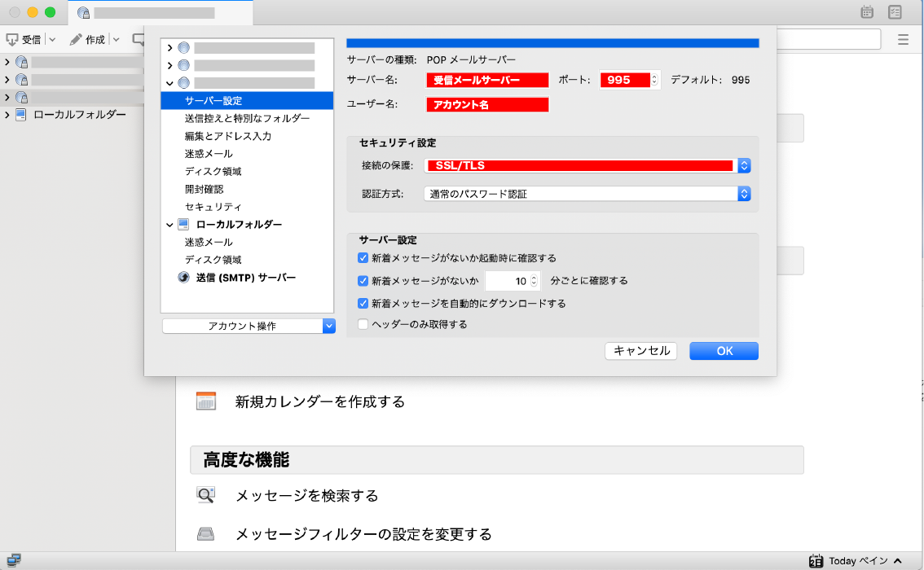Select 送信控えと特別なフォルダー in sidebar
924x570 pixels.
tap(247, 118)
